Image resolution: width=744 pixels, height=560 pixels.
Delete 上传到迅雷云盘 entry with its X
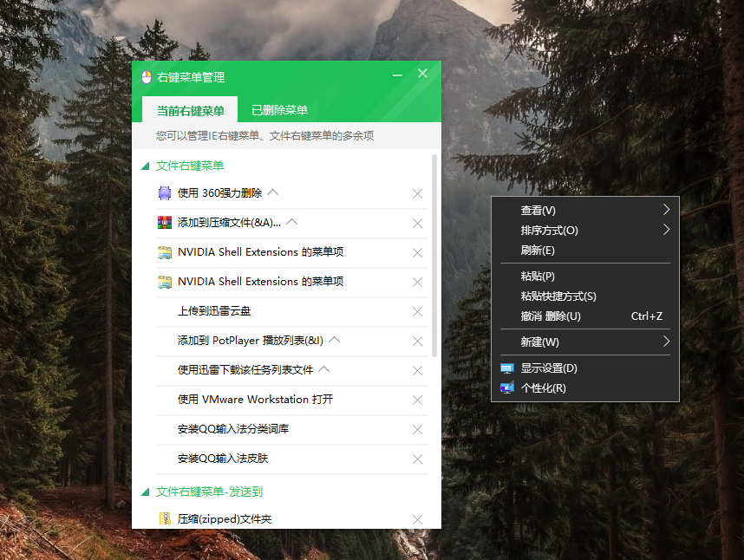(x=418, y=311)
